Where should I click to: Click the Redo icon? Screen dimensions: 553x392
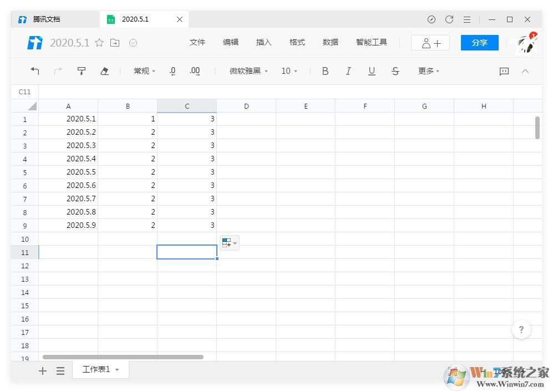[x=58, y=71]
